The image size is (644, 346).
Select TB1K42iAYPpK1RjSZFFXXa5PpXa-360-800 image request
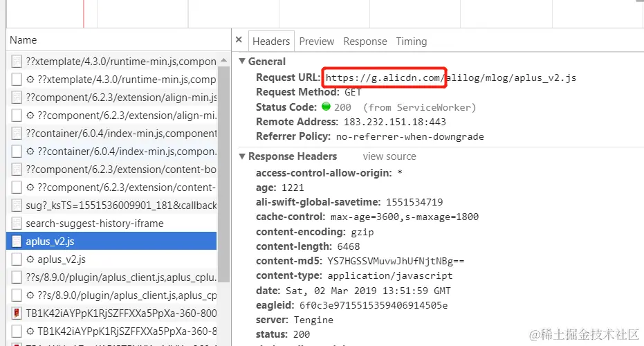pos(111,313)
